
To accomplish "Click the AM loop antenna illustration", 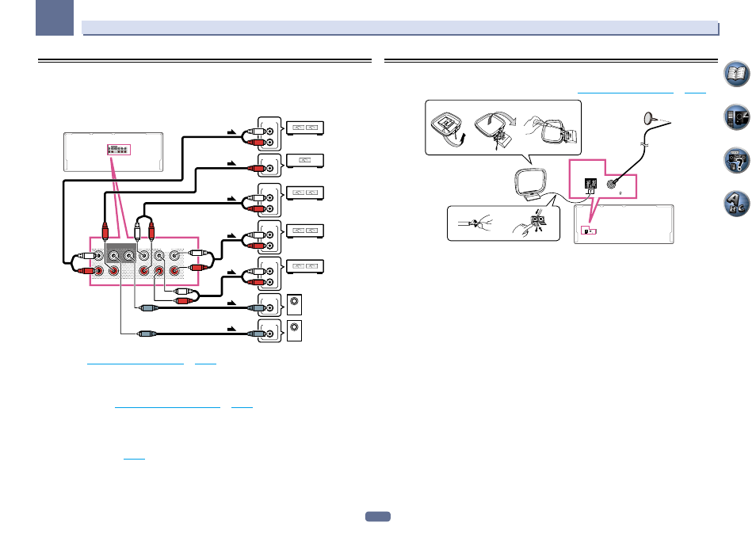I will click(530, 184).
